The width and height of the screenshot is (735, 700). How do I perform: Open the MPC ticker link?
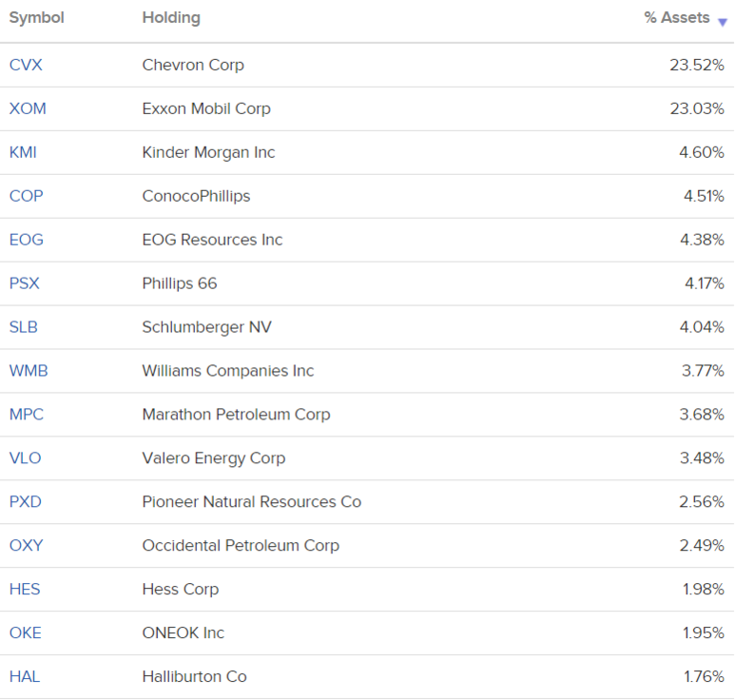[27, 414]
